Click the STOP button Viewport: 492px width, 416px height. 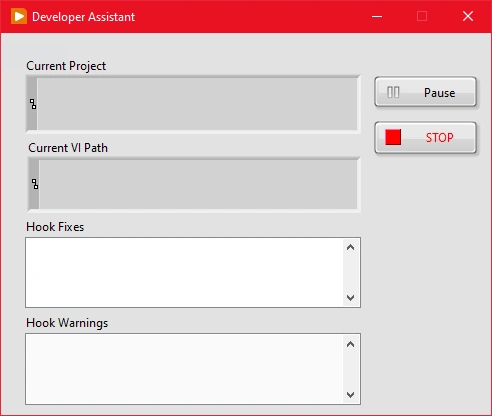coord(425,137)
